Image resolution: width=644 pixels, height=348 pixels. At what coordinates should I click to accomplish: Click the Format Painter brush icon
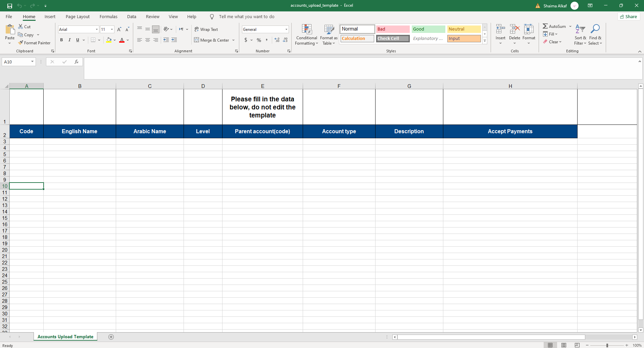(21, 43)
